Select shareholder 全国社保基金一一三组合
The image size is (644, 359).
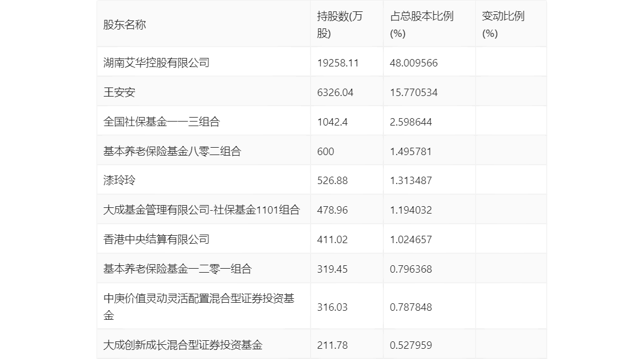pyautogui.click(x=162, y=122)
